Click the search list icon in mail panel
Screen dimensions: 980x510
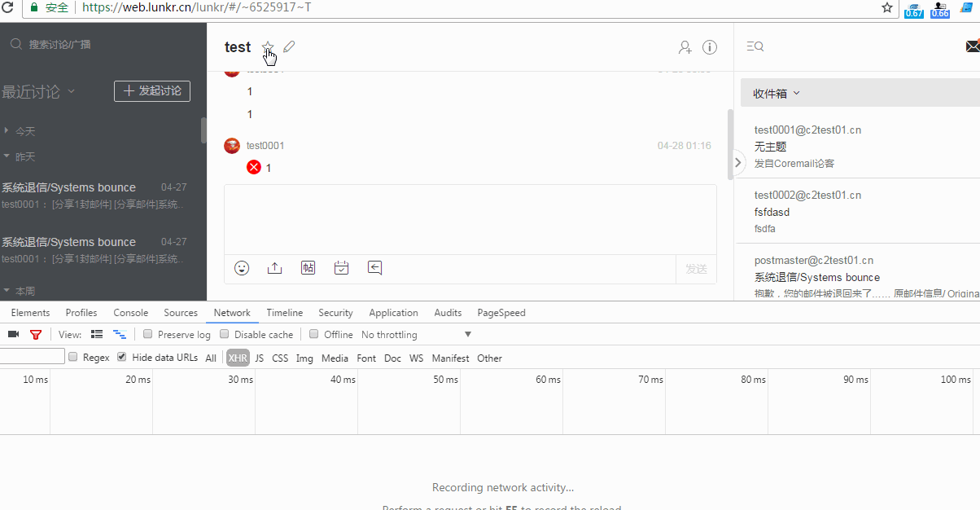[755, 47]
